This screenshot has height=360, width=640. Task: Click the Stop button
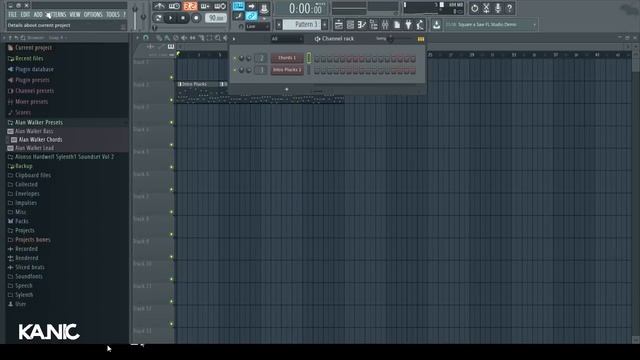coord(183,18)
